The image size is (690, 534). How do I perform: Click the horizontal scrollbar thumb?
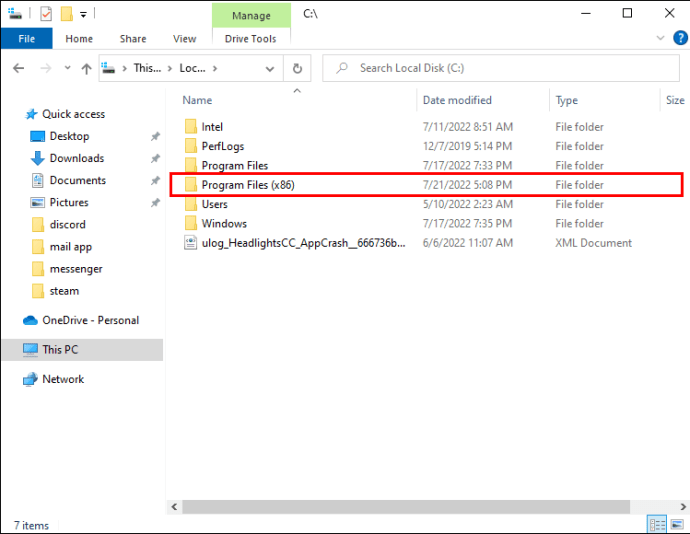click(406, 507)
